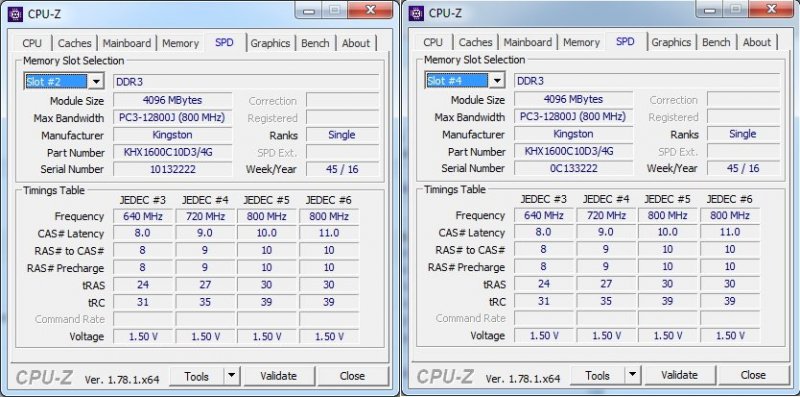800x397 pixels.
Task: Open Bench tab in left window
Action: click(x=315, y=43)
